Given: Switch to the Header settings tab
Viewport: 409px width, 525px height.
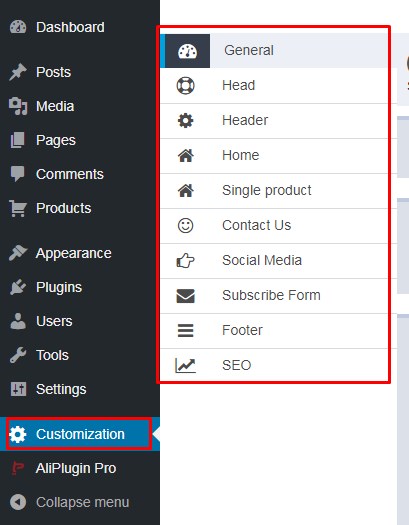Looking at the screenshot, I should (x=274, y=121).
